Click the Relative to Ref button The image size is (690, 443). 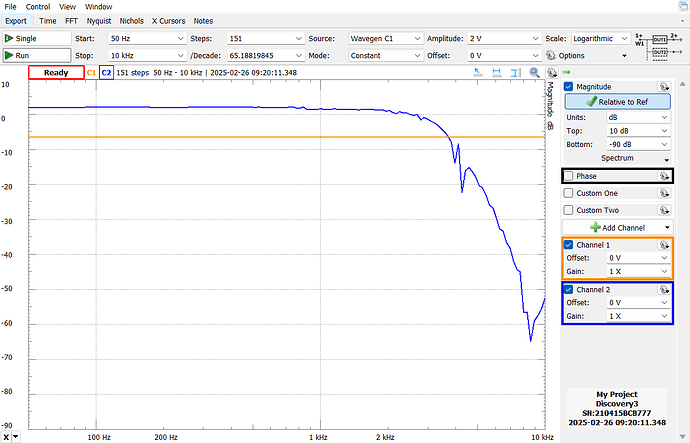pyautogui.click(x=618, y=101)
